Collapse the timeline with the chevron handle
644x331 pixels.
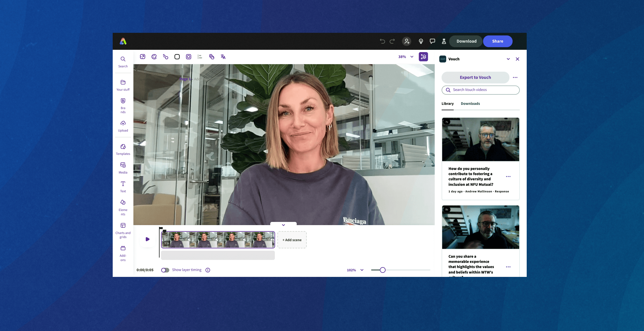[283, 225]
